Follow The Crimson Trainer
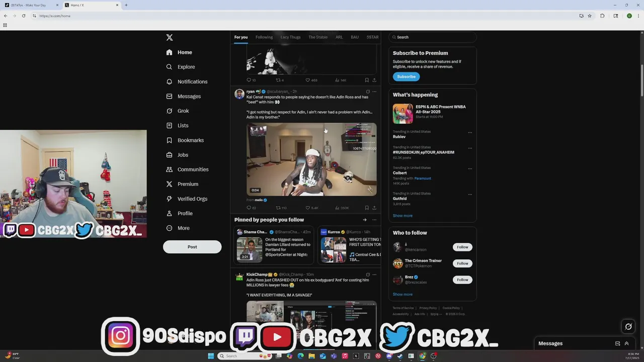 pyautogui.click(x=462, y=263)
